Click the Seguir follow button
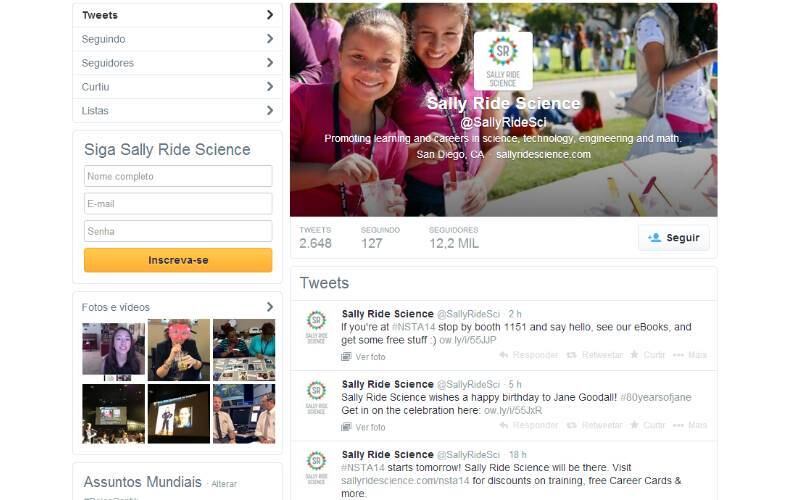The height and width of the screenshot is (500, 800). click(673, 238)
